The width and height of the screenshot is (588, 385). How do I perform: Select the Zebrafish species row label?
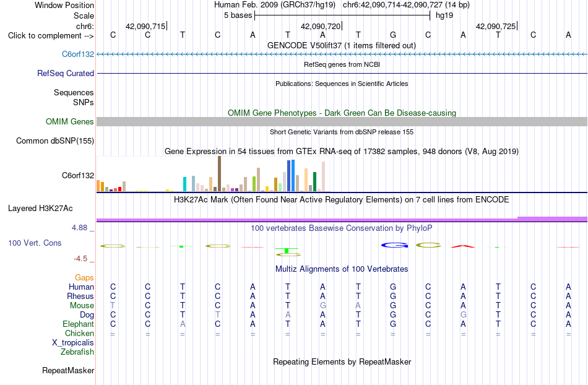pyautogui.click(x=77, y=352)
